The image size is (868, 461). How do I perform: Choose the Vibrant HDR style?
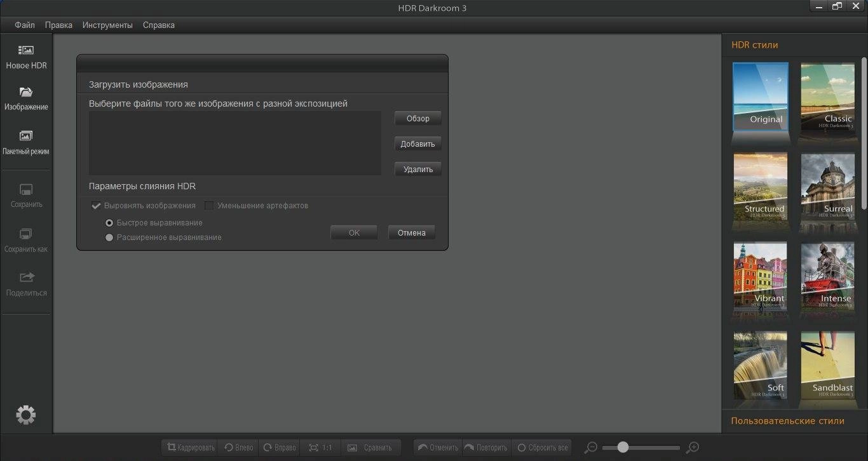click(761, 276)
